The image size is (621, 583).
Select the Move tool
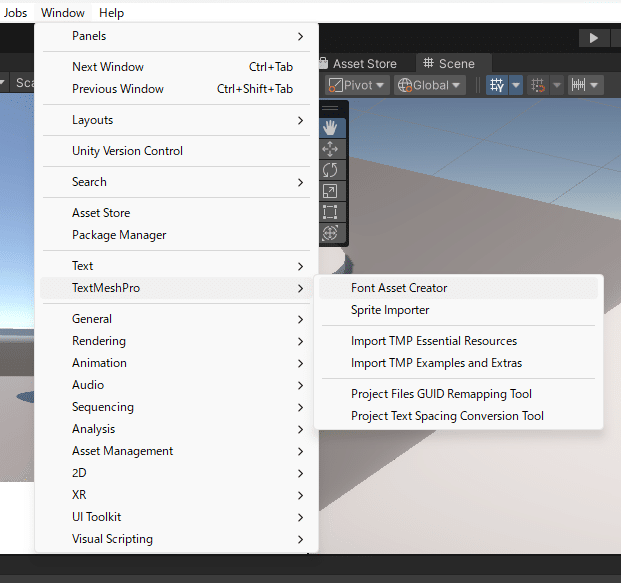[x=330, y=149]
